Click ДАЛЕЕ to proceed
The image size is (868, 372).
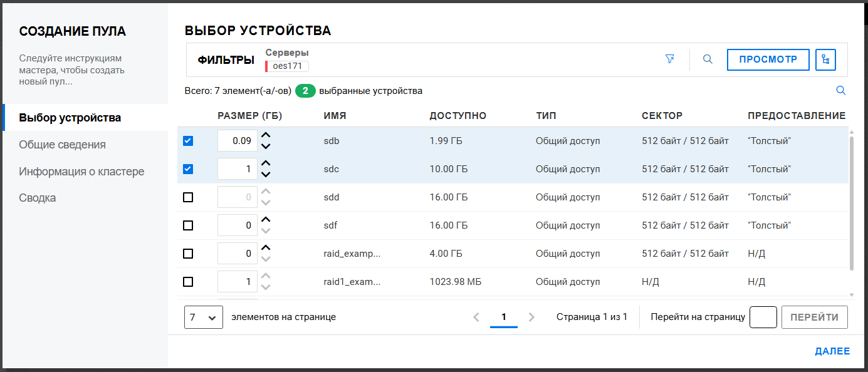(832, 351)
